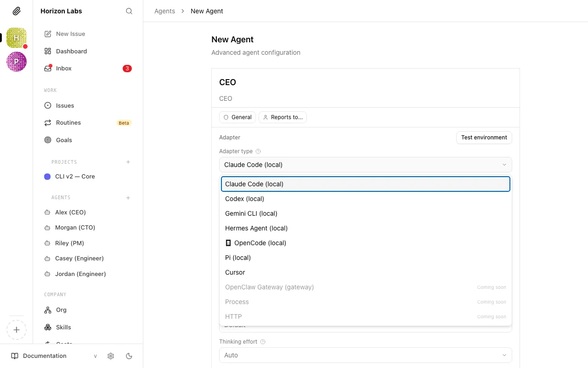Image resolution: width=588 pixels, height=368 pixels.
Task: Select Codex (local) adapter
Action: [365, 199]
